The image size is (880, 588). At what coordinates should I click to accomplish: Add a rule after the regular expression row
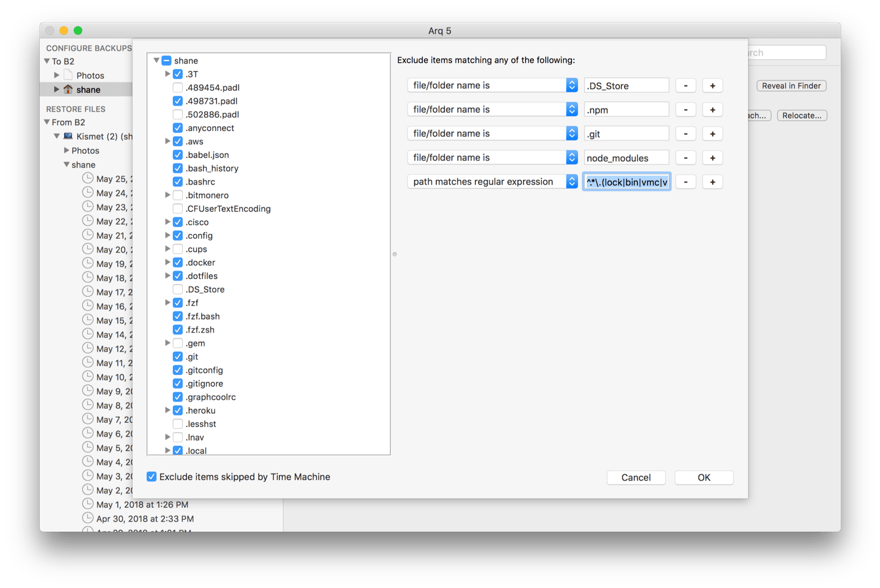click(712, 182)
